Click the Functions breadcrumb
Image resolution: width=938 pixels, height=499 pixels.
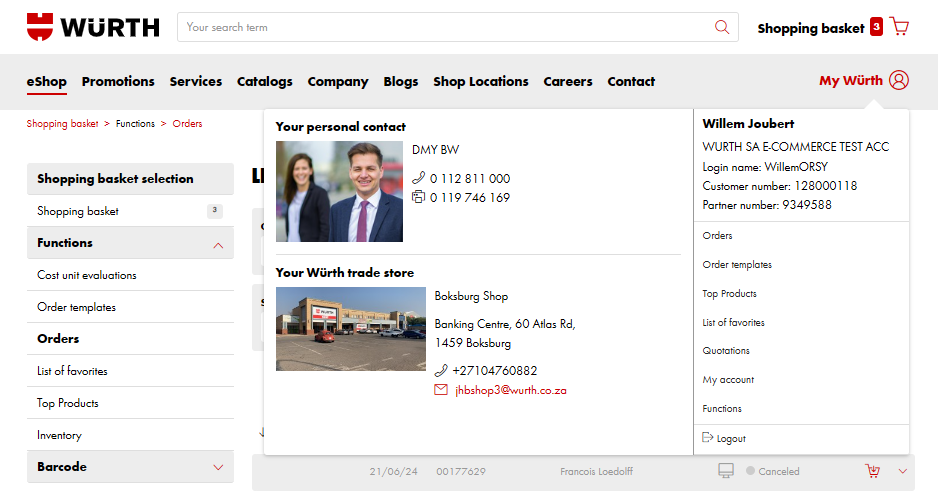135,124
